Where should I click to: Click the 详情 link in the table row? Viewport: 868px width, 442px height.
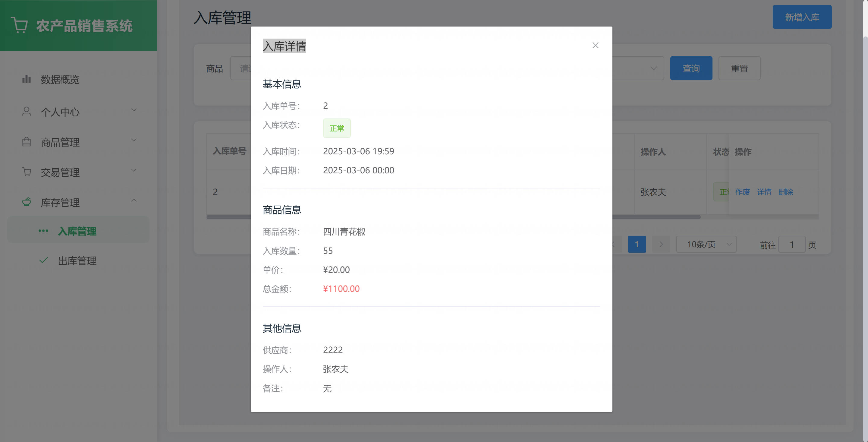(764, 192)
